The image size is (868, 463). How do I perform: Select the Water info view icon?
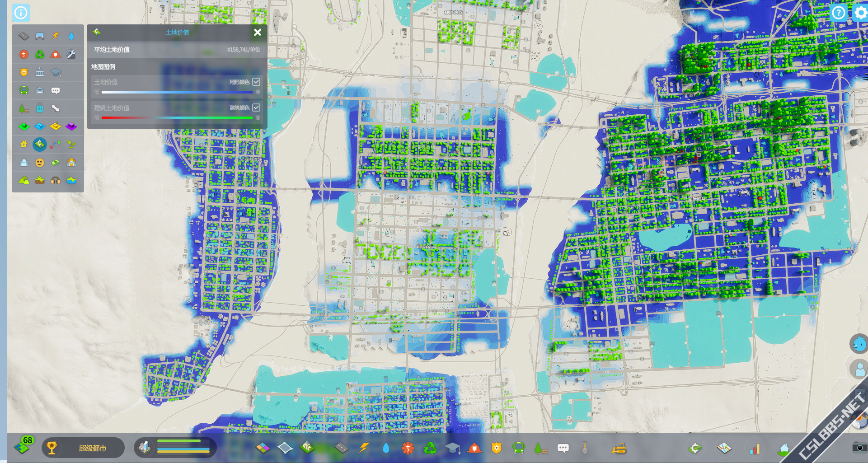click(71, 36)
